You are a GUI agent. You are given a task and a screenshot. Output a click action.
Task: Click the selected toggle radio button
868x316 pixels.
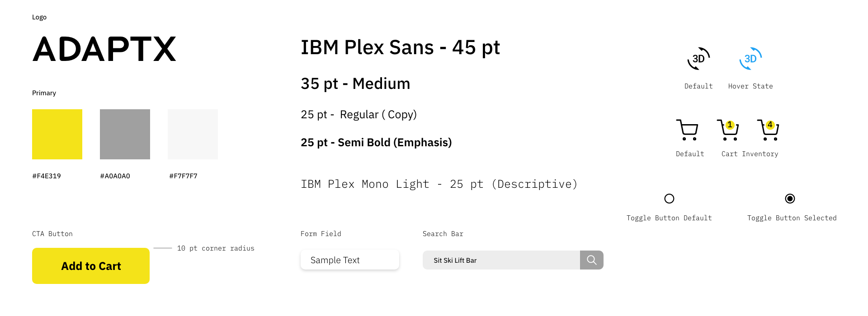[x=790, y=199]
